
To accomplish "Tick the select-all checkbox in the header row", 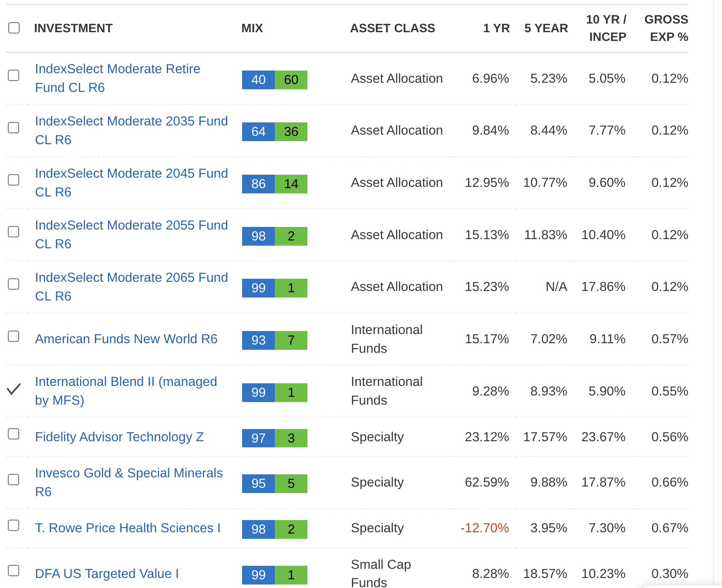I will pos(14,28).
